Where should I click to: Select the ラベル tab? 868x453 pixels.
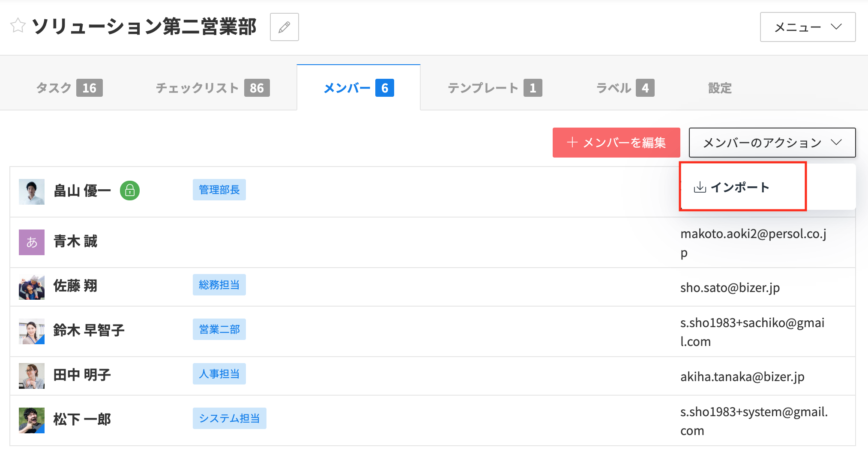(x=625, y=88)
